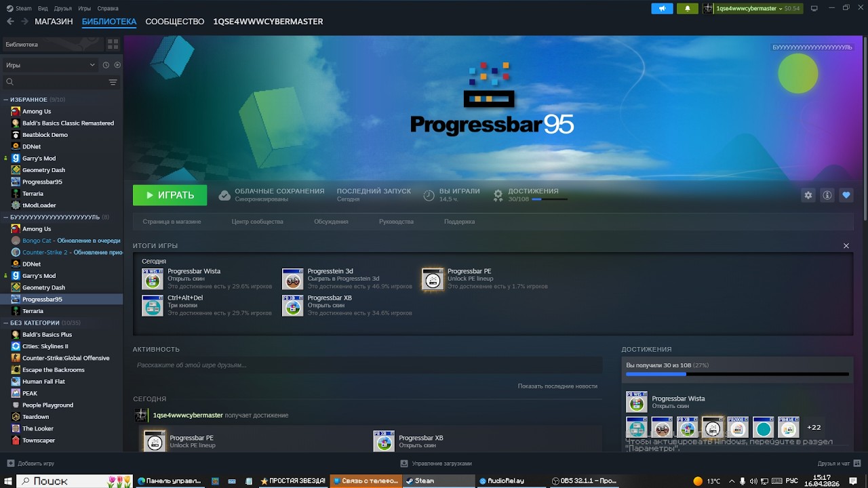Open the Справка (Help) menu
This screenshot has height=488, width=868.
(108, 8)
